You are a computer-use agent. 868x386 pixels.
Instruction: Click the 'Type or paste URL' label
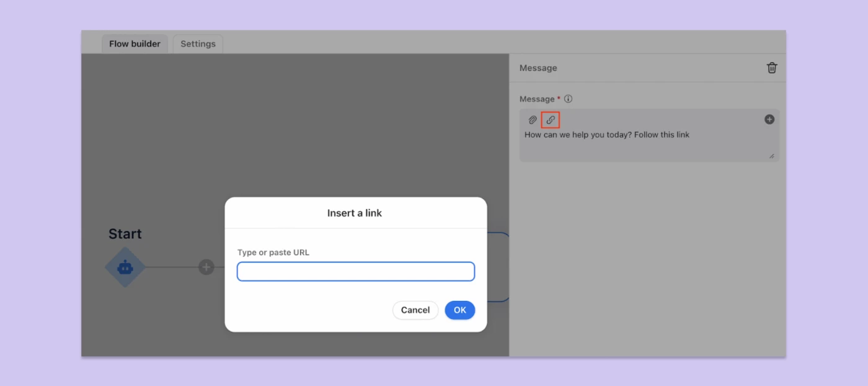tap(273, 253)
